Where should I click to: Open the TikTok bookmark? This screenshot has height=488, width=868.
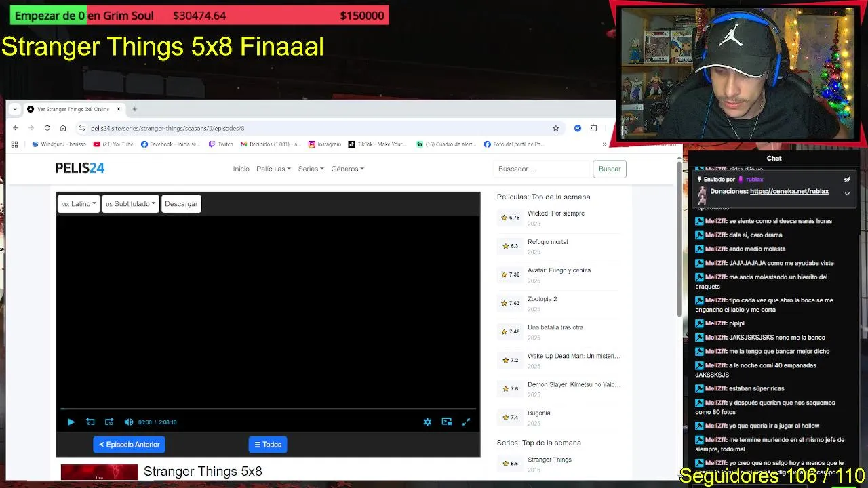[x=377, y=144]
